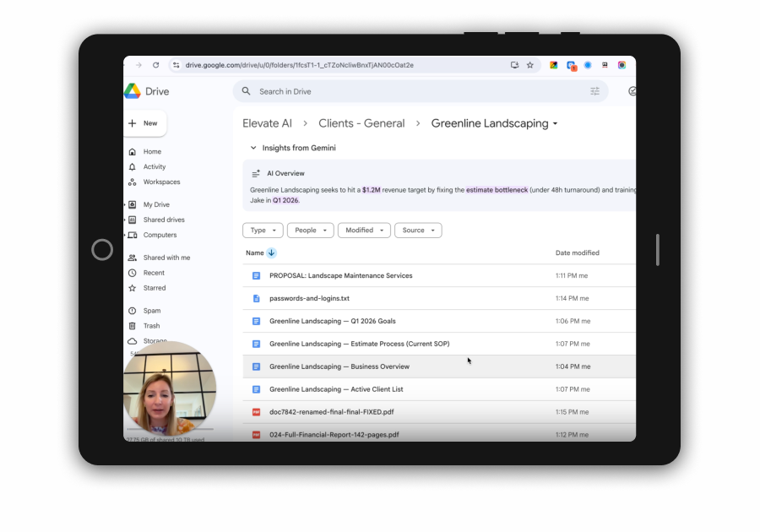Screen dimensions: 760x532
Task: Bookmark page with star icon
Action: pos(530,65)
